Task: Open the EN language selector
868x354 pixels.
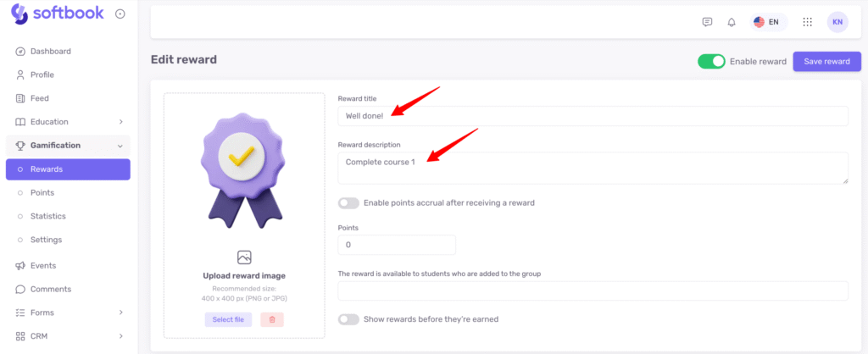Action: coord(766,22)
